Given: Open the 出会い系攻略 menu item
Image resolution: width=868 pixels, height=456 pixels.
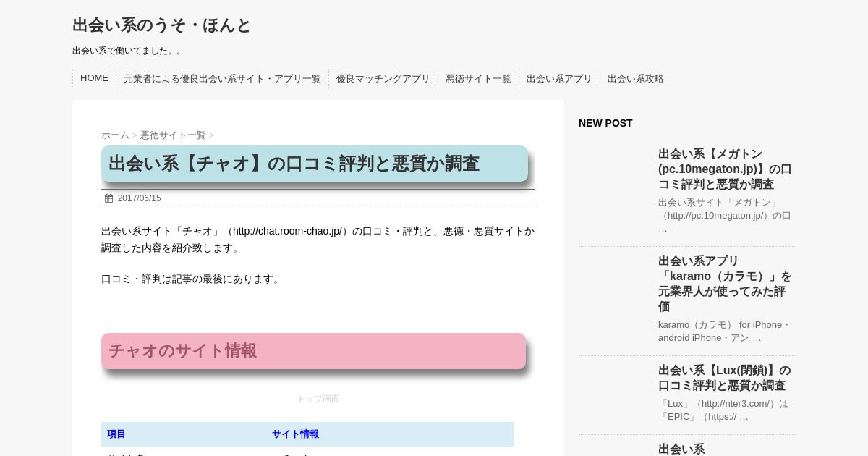Looking at the screenshot, I should [x=635, y=79].
